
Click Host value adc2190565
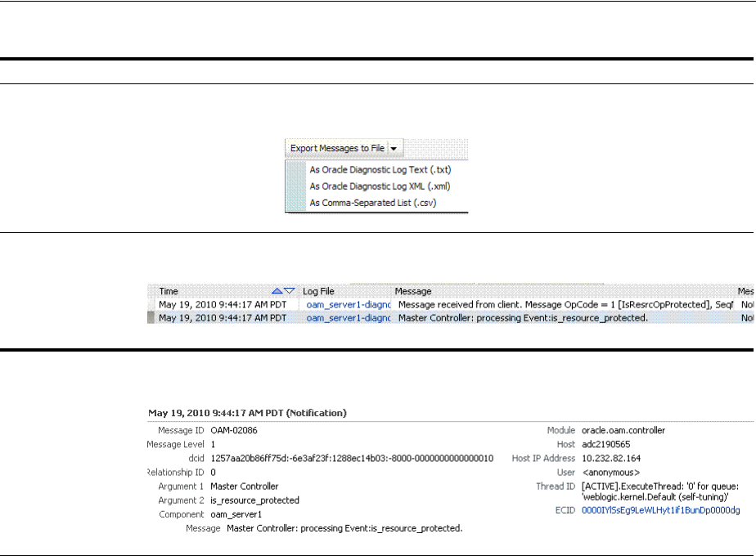pos(606,444)
